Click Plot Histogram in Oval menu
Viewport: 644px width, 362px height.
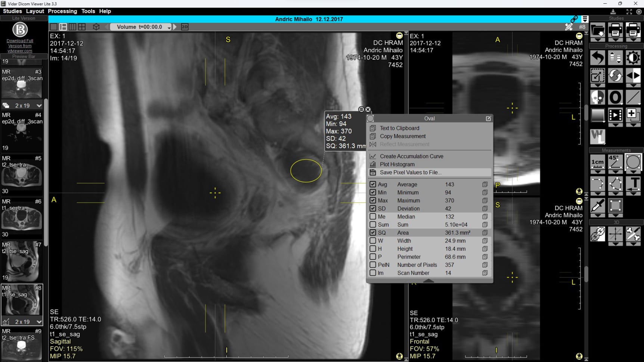click(397, 164)
